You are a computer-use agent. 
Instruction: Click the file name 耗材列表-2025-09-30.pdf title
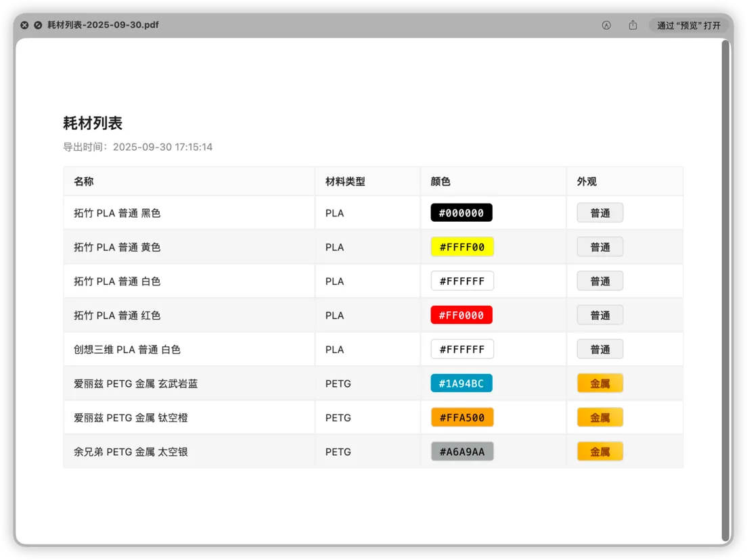point(103,25)
